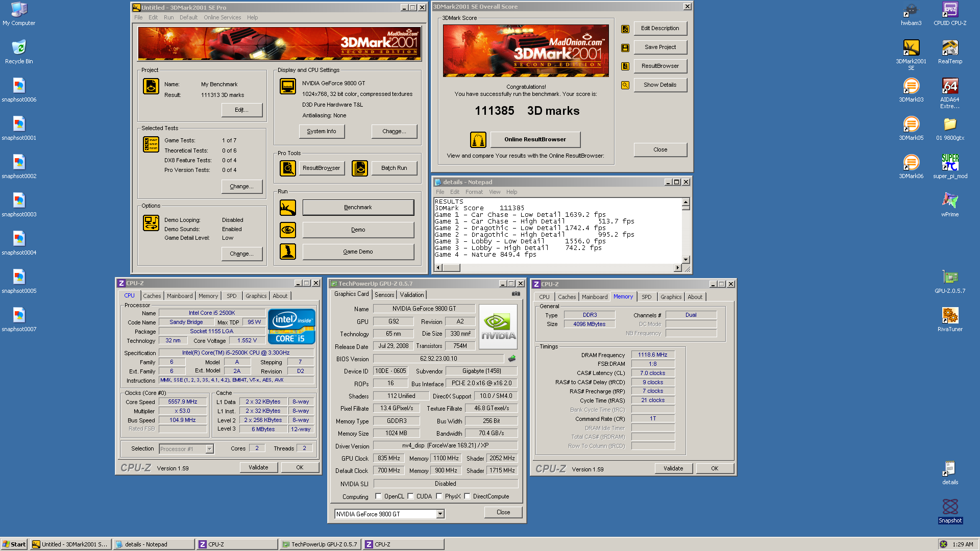Click the Notepad horizontal scrollbar right arrow
This screenshot has width=980, height=551.
coord(677,268)
